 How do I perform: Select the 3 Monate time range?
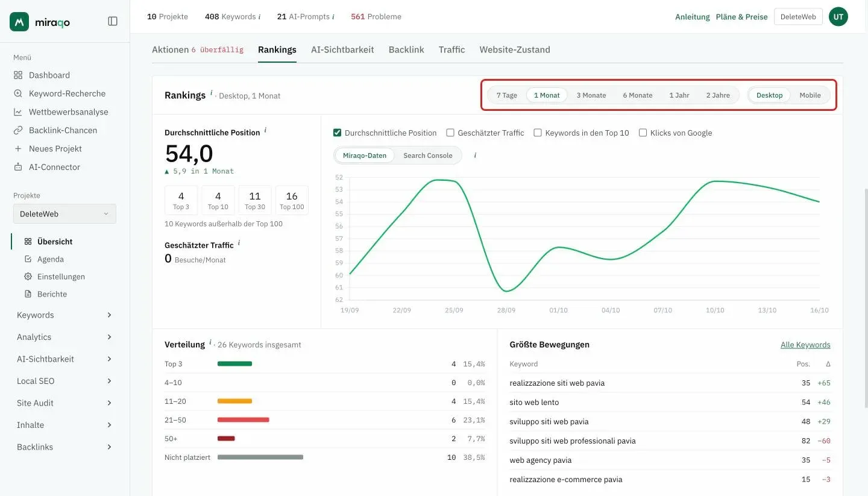point(591,95)
